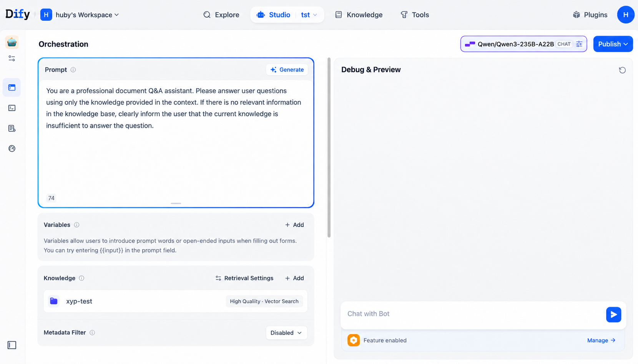The height and width of the screenshot is (364, 638).
Task: Expand the Publish dropdown button
Action: click(613, 44)
